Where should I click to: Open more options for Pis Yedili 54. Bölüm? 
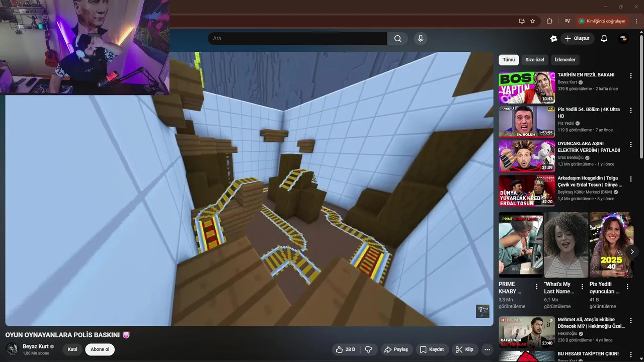(631, 110)
